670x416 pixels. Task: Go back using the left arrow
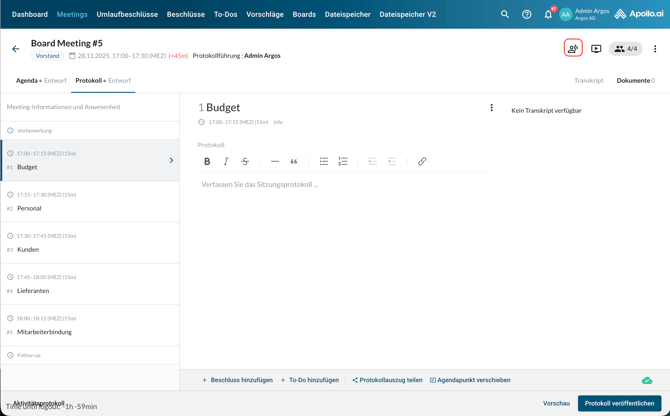(x=16, y=49)
